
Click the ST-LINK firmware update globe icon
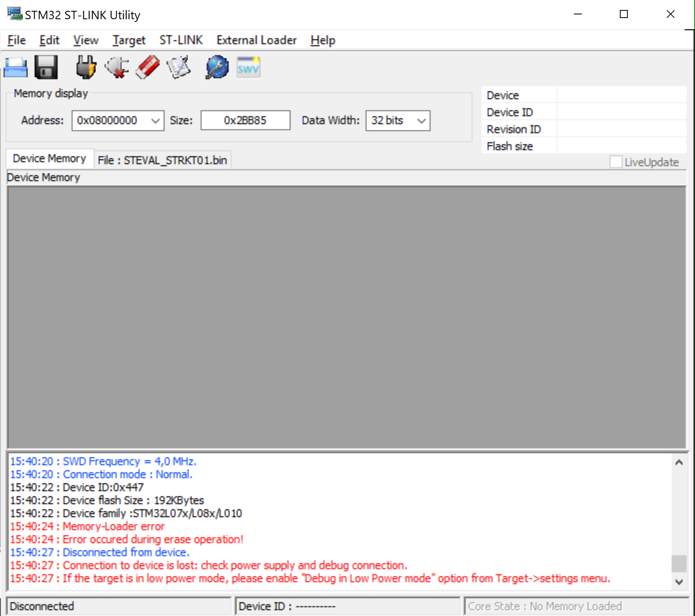217,67
